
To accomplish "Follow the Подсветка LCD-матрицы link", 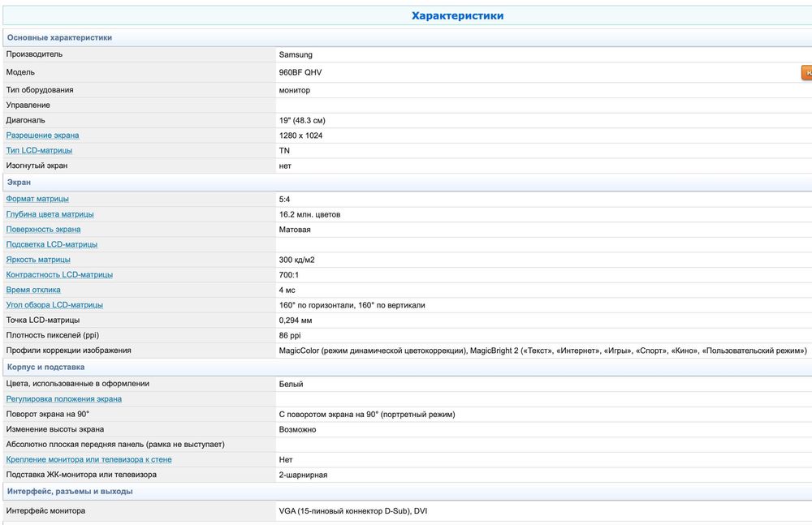I will (52, 244).
